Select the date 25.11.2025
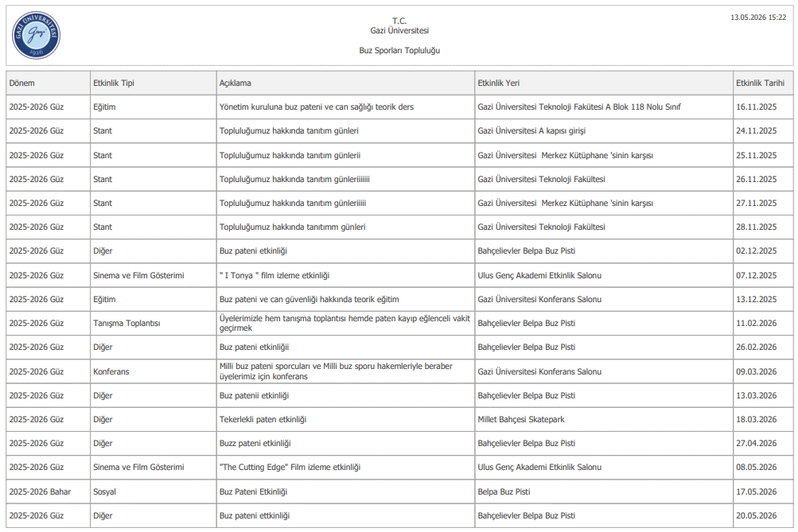 coord(757,155)
